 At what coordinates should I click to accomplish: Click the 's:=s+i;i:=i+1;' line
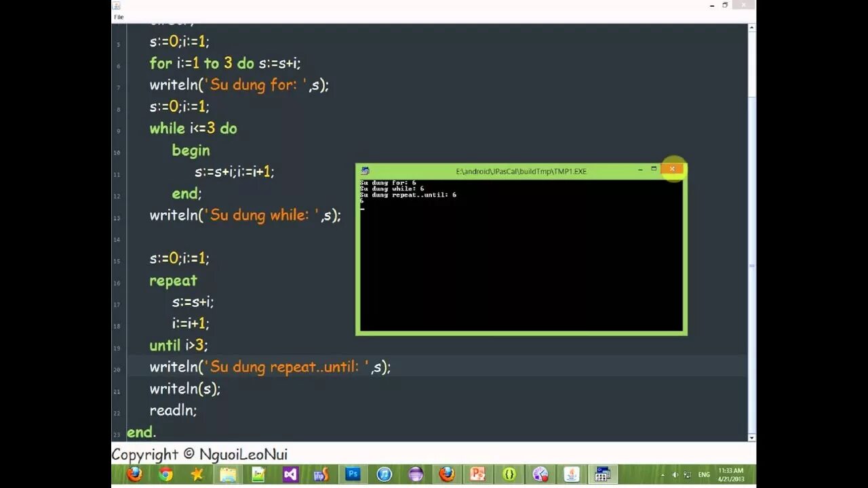pos(235,171)
